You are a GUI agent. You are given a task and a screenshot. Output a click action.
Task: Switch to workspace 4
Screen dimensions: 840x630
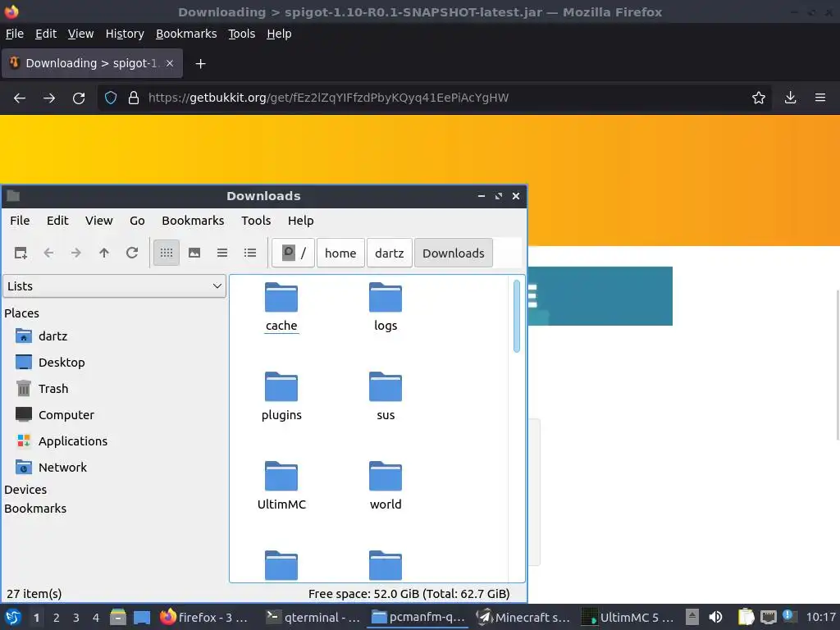[x=96, y=618]
